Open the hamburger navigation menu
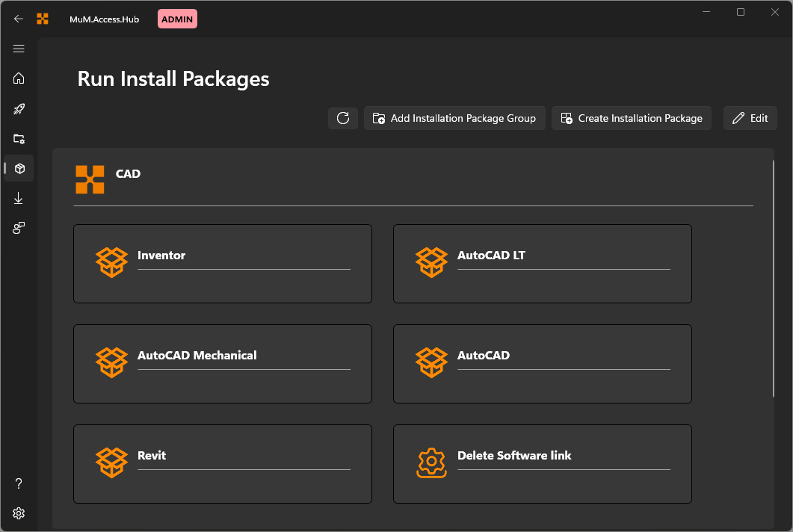The height and width of the screenshot is (532, 793). coord(19,49)
